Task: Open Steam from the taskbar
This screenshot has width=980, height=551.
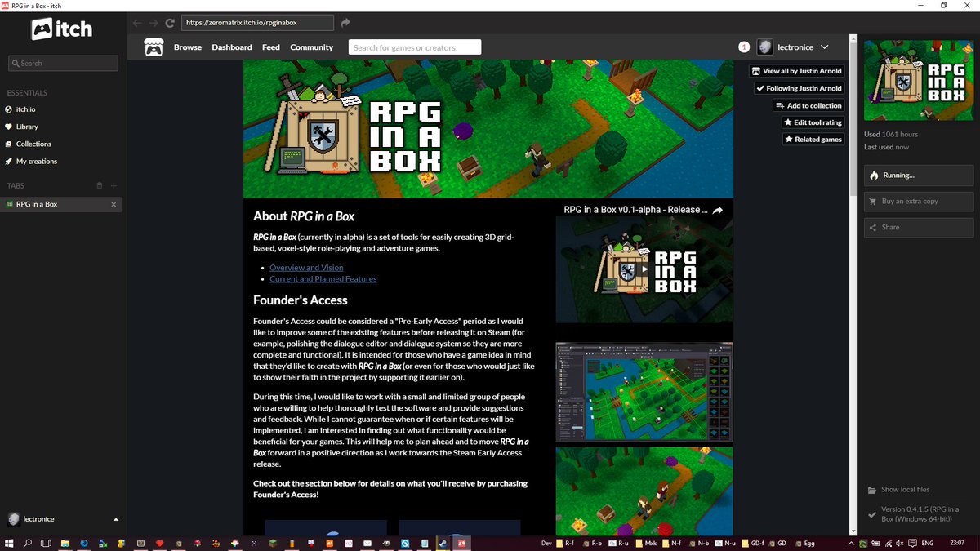Action: pos(442,543)
